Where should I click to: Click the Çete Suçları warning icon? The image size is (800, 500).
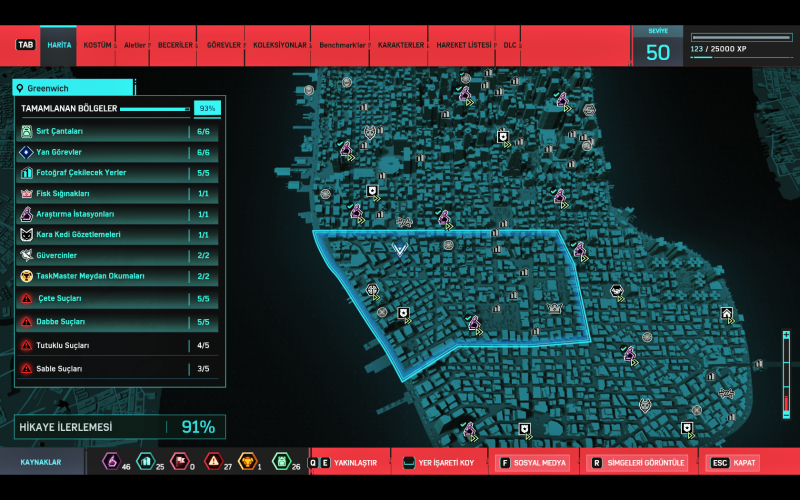[x=27, y=299]
